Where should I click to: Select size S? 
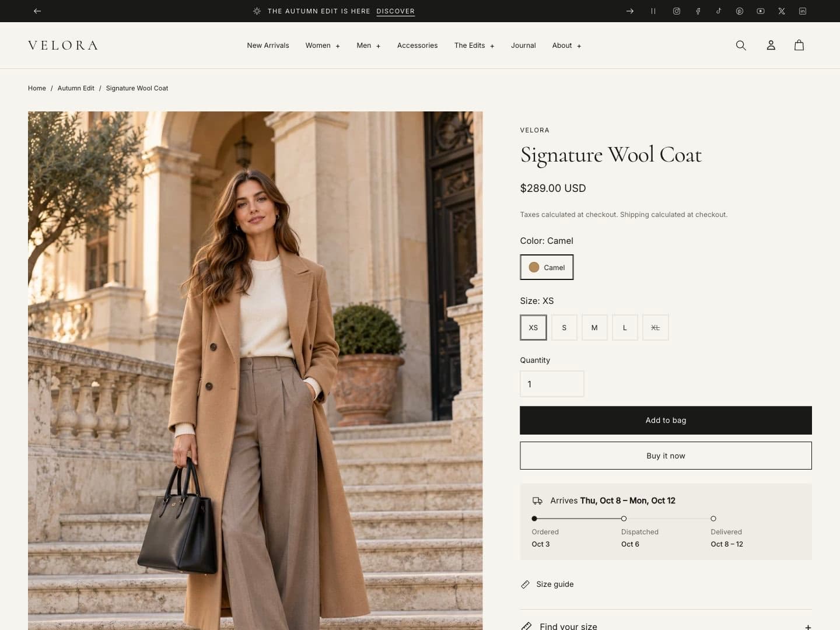point(564,328)
